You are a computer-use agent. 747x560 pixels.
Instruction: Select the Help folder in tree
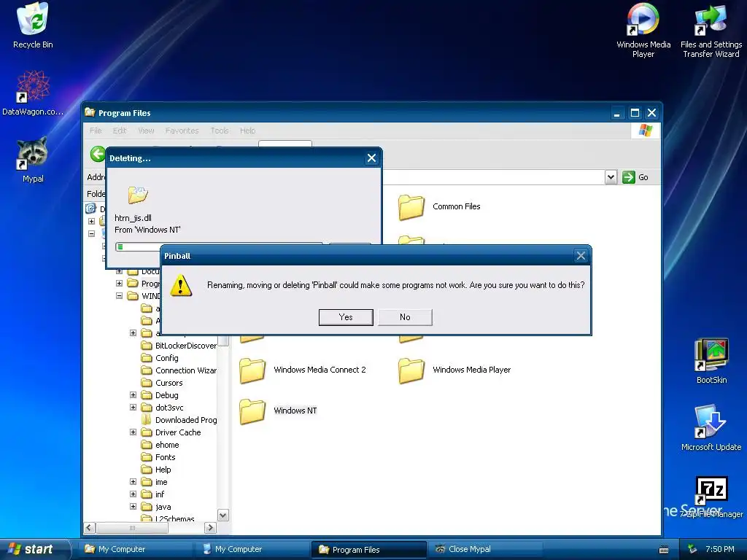pyautogui.click(x=156, y=470)
